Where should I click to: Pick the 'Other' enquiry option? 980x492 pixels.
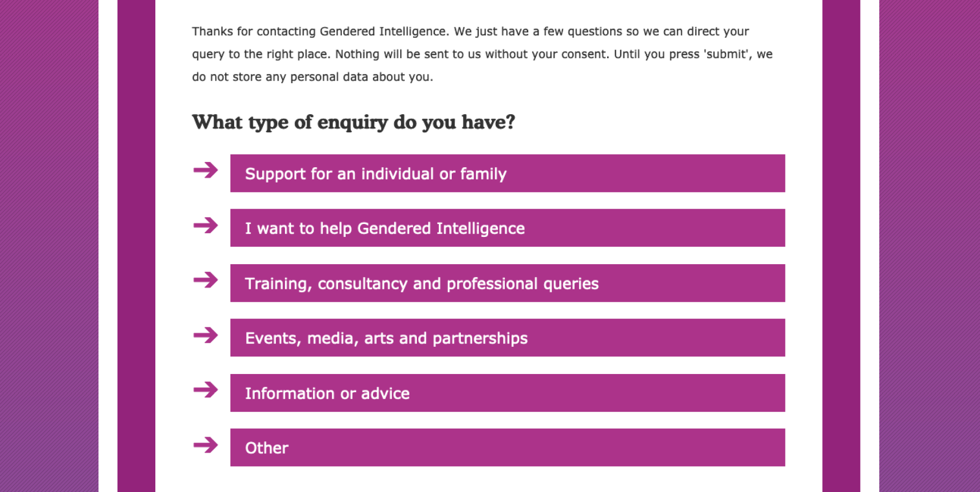[507, 446]
